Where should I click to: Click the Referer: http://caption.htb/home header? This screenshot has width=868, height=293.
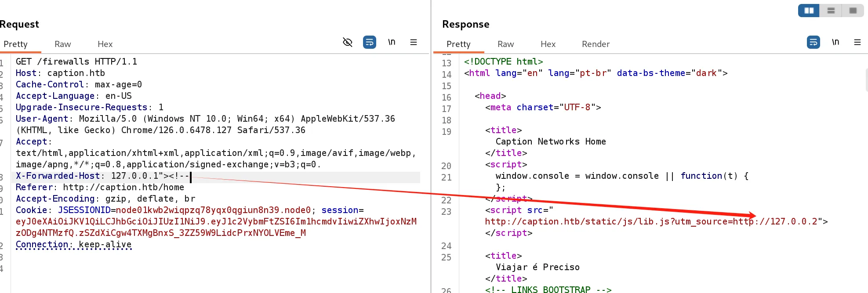[100, 187]
